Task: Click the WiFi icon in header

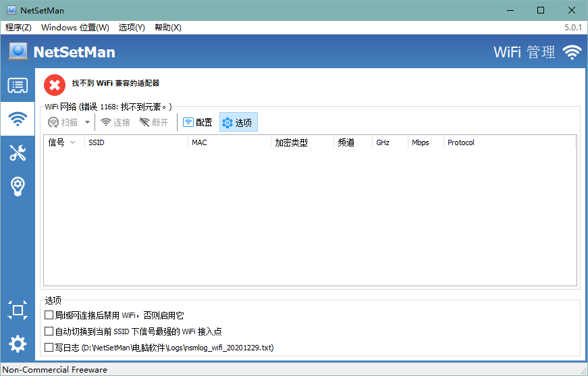Action: [x=572, y=52]
